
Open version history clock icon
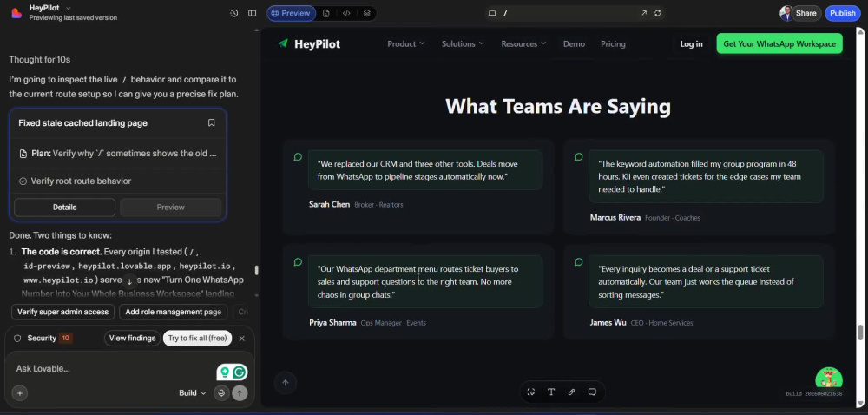(x=234, y=13)
